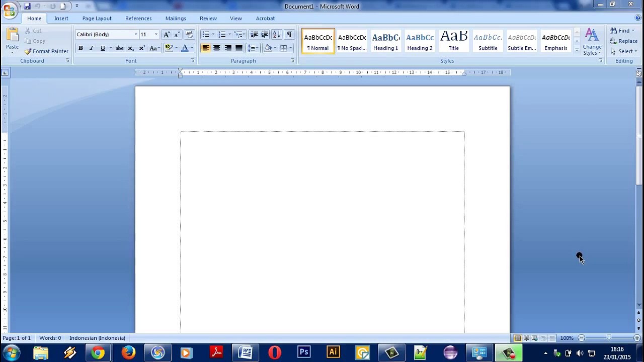Image resolution: width=644 pixels, height=362 pixels.
Task: Apply the No Spacing style
Action: [352, 41]
